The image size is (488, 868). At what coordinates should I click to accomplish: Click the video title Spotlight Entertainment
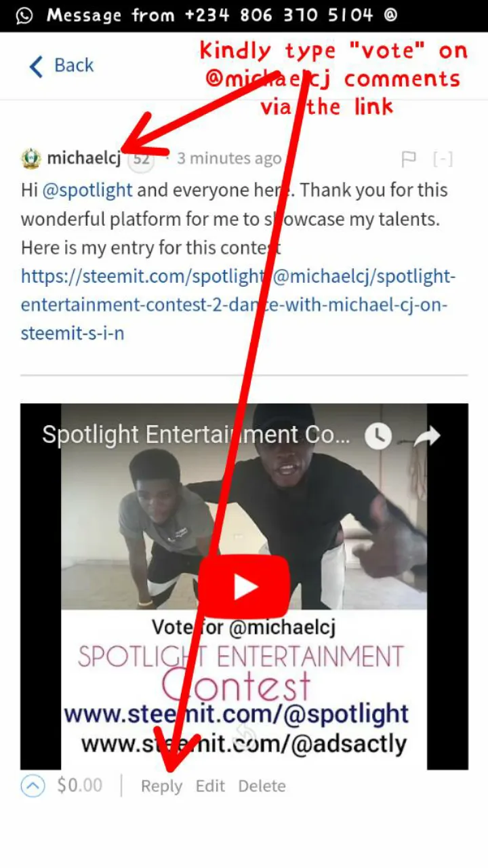pos(197,435)
